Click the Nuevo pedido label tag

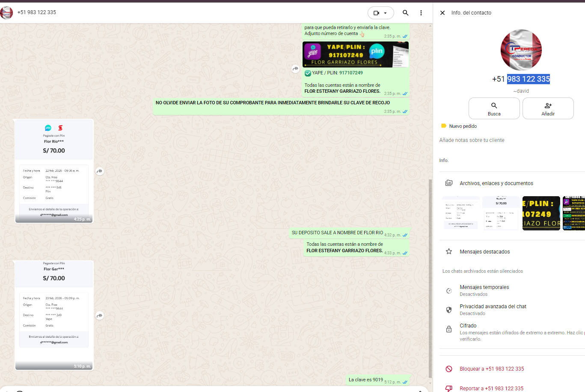point(463,126)
